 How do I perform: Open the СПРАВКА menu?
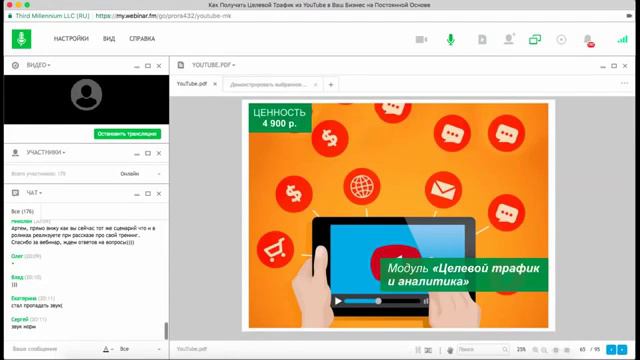142,39
